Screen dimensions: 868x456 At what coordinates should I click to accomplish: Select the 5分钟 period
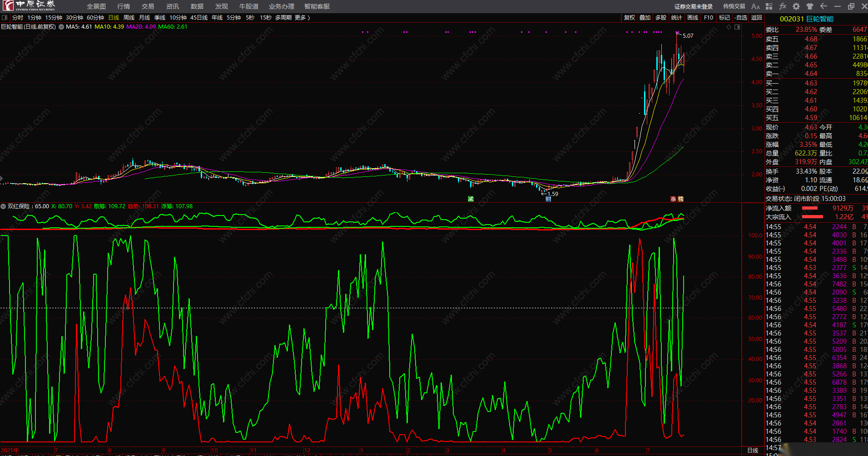click(x=233, y=18)
